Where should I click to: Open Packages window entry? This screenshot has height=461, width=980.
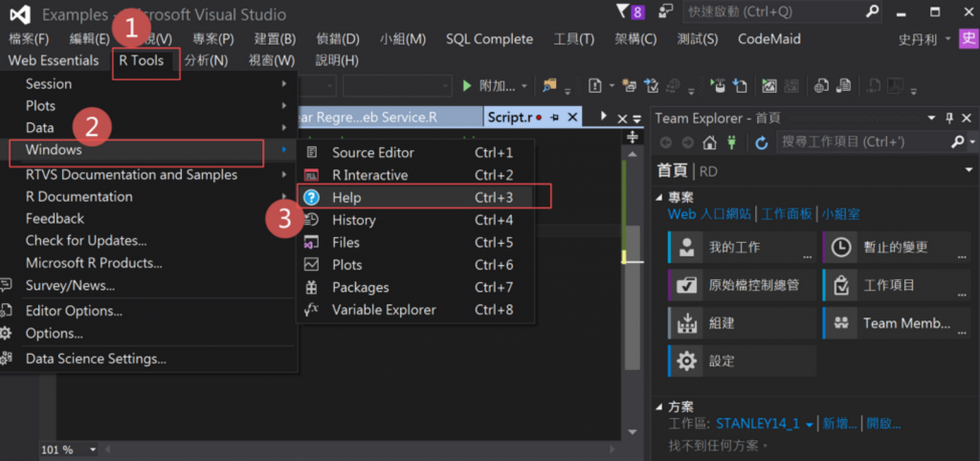tap(415, 287)
